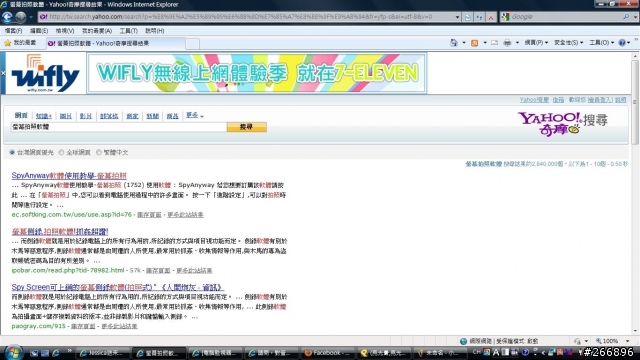The height and width of the screenshot is (360, 640).
Task: Select Traditional Chinese radio option
Action: [99, 152]
